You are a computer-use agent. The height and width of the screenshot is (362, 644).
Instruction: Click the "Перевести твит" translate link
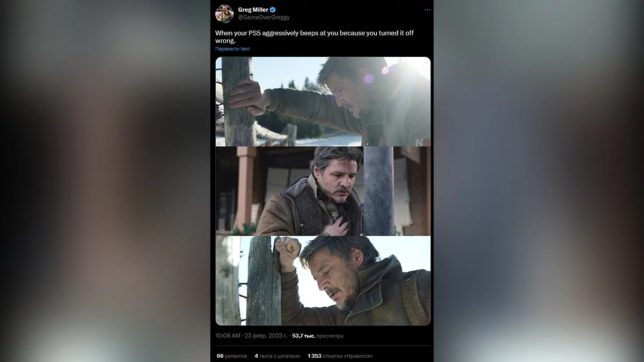pyautogui.click(x=232, y=49)
